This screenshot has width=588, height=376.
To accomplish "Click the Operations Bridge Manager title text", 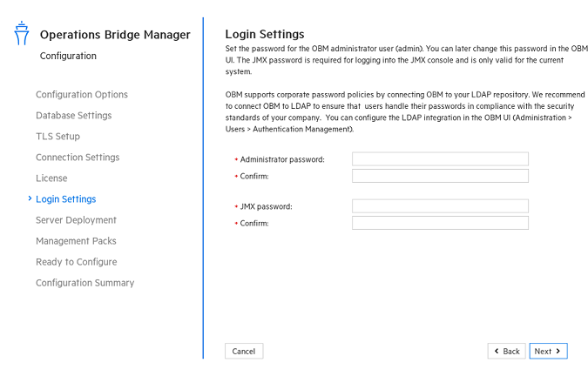I will click(x=115, y=35).
